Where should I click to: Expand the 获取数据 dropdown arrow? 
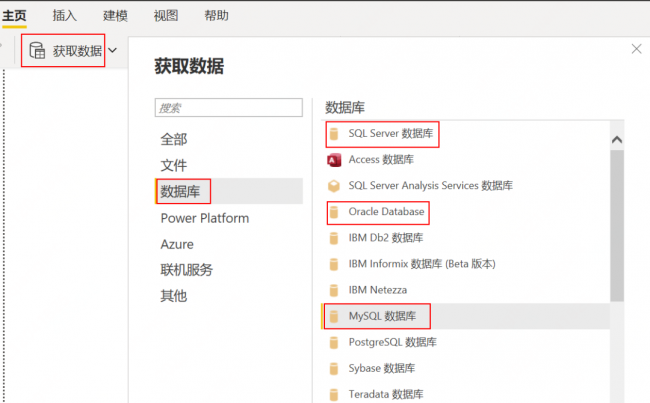112,51
